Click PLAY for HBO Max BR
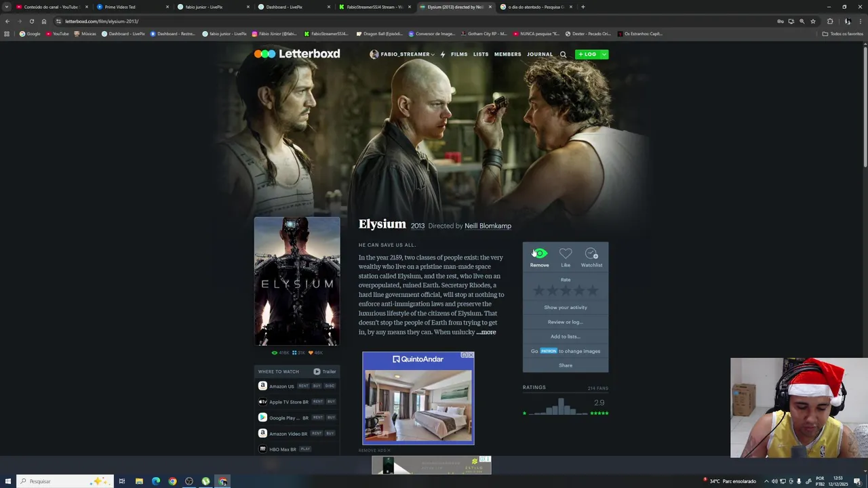The height and width of the screenshot is (488, 868). pyautogui.click(x=305, y=449)
